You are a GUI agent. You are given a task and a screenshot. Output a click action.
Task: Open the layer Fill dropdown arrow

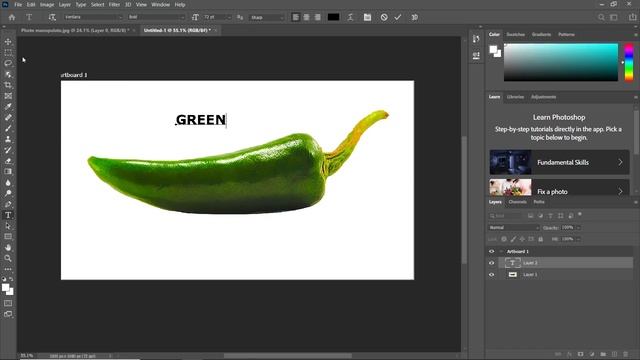click(x=579, y=239)
